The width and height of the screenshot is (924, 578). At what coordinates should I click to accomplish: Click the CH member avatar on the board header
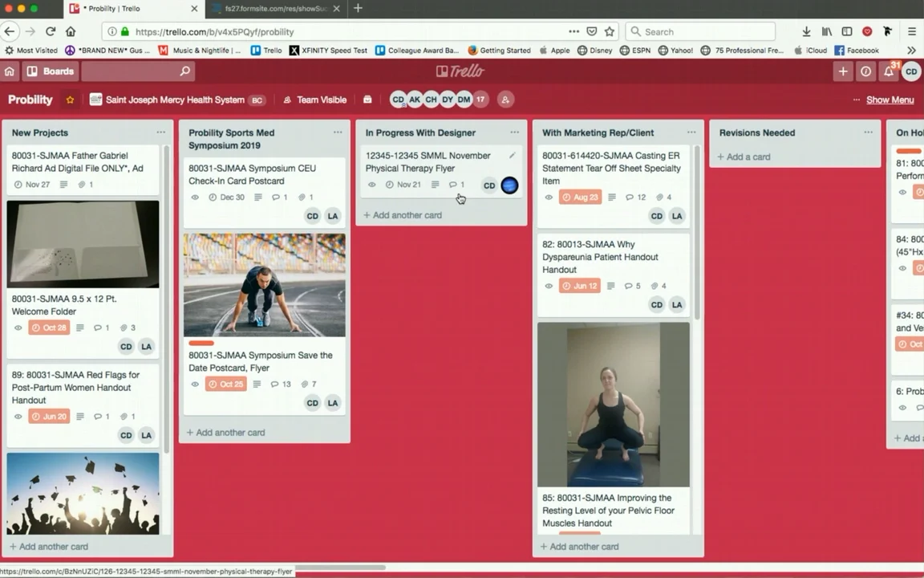tap(432, 100)
